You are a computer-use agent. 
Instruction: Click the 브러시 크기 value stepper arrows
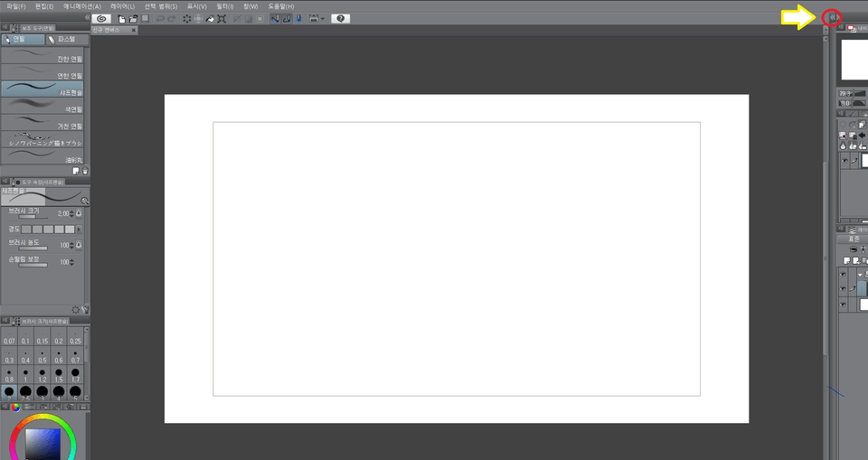[x=72, y=213]
